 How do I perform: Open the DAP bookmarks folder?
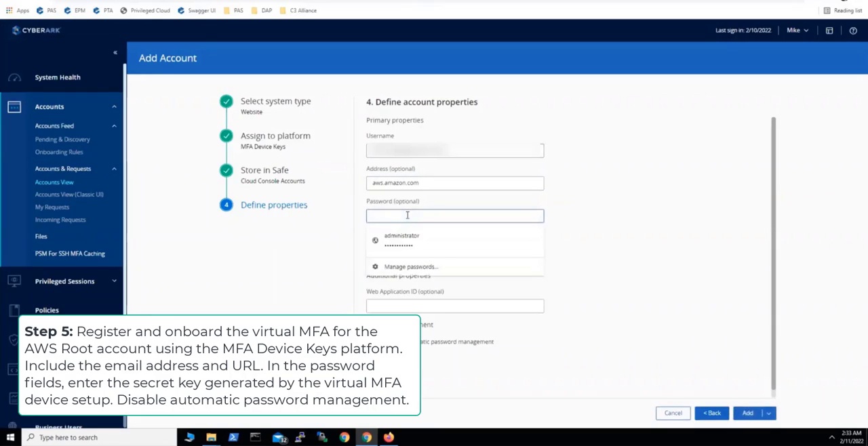coord(261,10)
